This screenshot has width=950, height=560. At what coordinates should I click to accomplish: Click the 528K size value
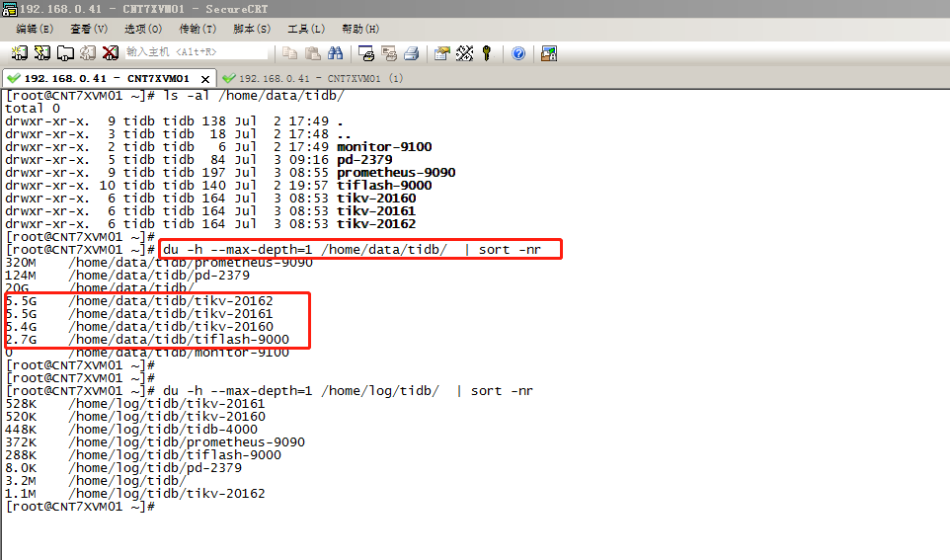(21, 404)
